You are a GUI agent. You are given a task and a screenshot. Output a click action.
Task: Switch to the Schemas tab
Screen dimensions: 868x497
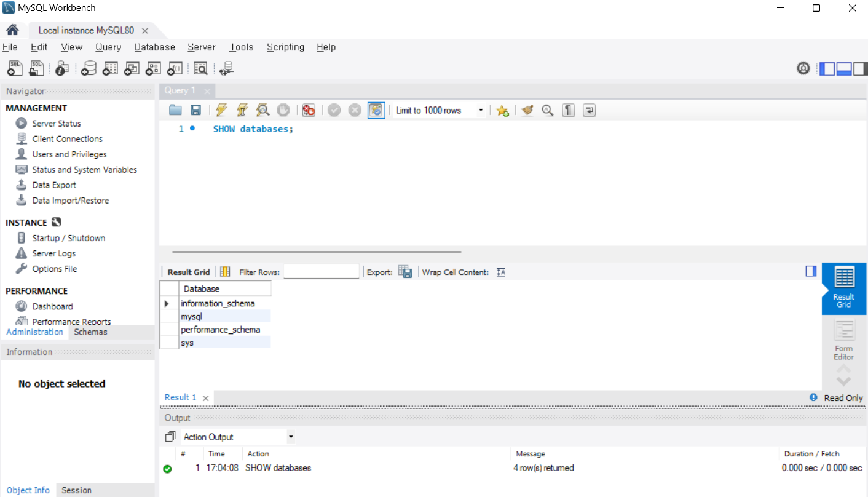point(90,332)
